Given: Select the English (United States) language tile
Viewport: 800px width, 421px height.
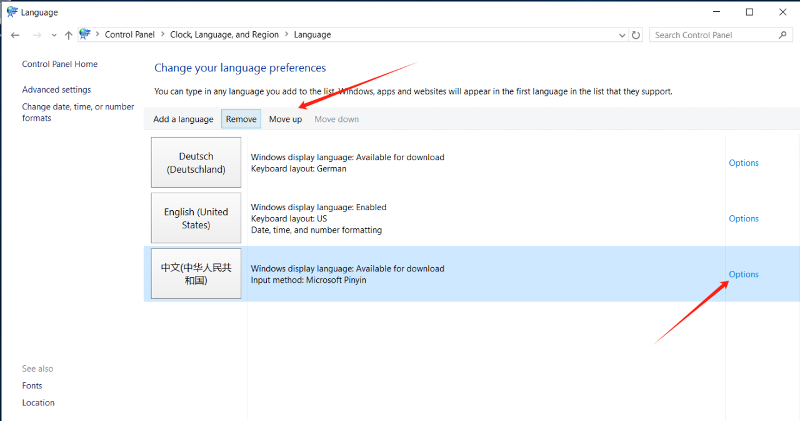Looking at the screenshot, I should (196, 218).
